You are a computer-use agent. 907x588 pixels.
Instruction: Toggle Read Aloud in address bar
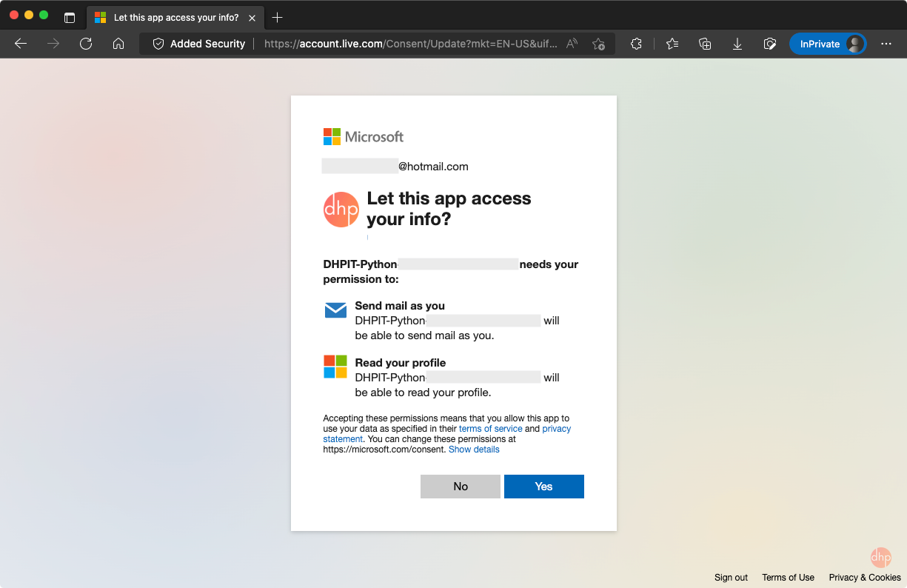(572, 44)
